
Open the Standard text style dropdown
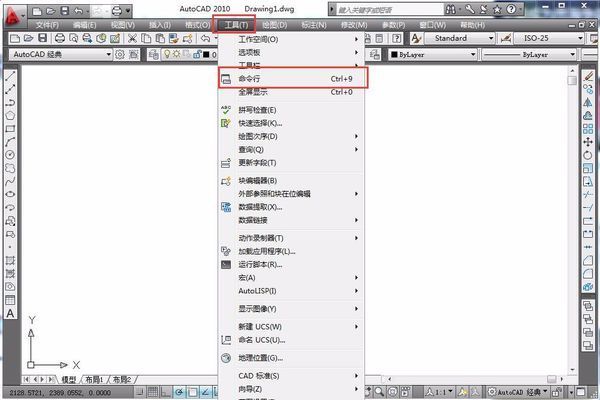(x=491, y=38)
